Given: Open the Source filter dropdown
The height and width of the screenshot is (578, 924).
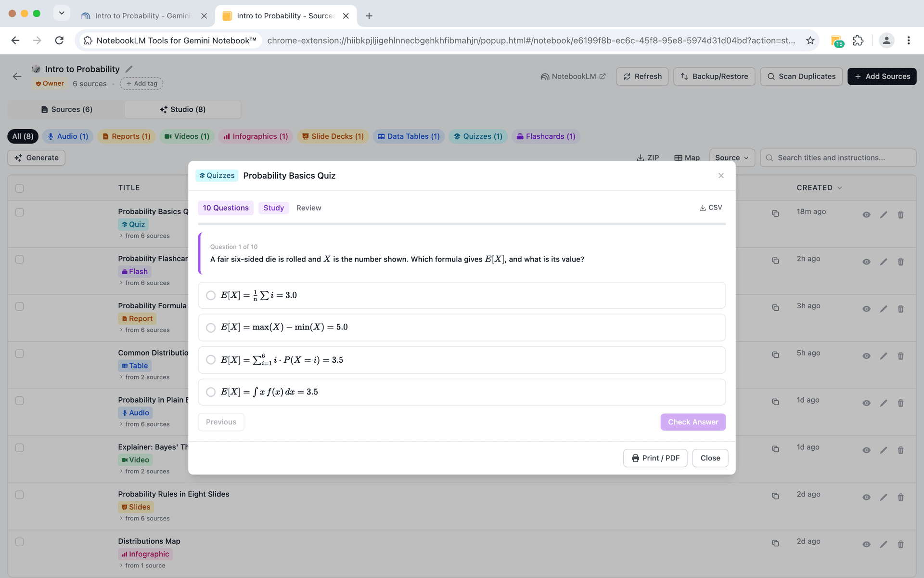Looking at the screenshot, I should pyautogui.click(x=731, y=158).
